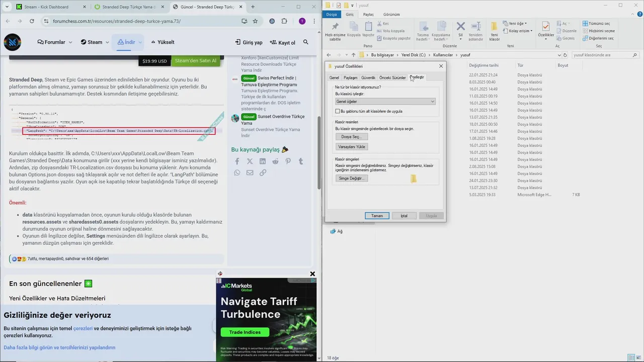Click the Yapıştır clipboard icon

[x=368, y=27]
